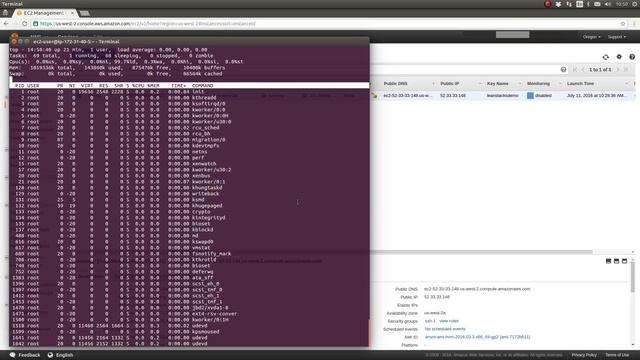This screenshot has height=360, width=640.
Task: Select the EC2 Management browser tab
Action: [x=44, y=13]
